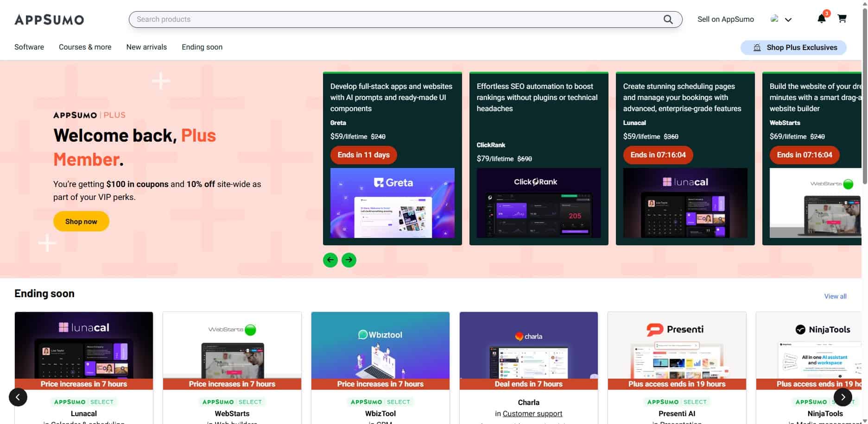The height and width of the screenshot is (424, 868).
Task: Click Shop Plus Exclusives button
Action: click(793, 48)
